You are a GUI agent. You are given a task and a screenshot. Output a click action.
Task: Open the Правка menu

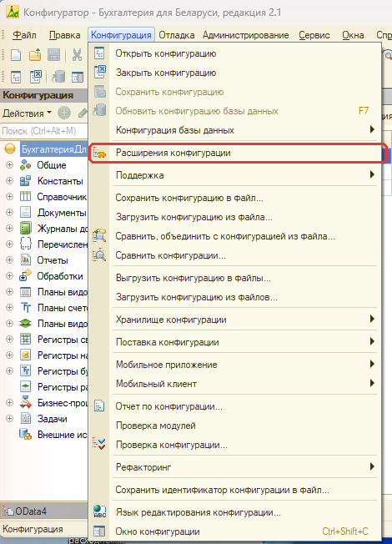[64, 35]
